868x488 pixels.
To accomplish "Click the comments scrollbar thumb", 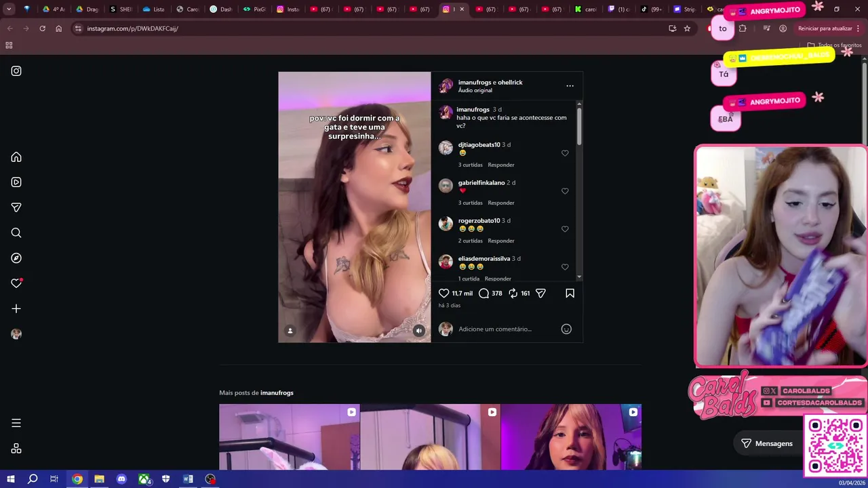I will pyautogui.click(x=579, y=126).
